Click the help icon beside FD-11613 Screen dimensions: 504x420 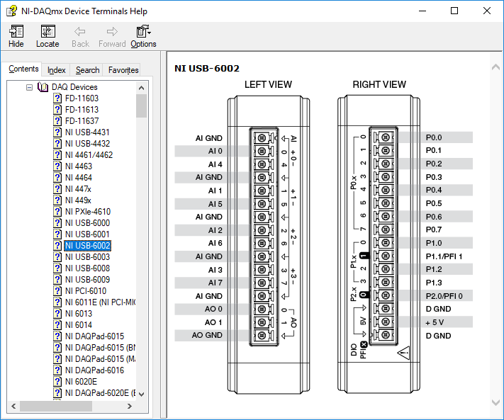57,110
